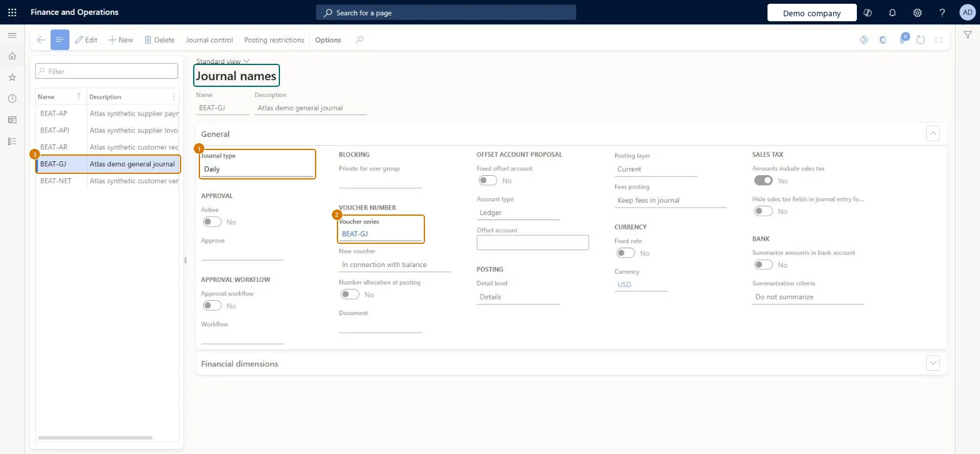Toggle Summarize amounts in bank account

pyautogui.click(x=763, y=265)
